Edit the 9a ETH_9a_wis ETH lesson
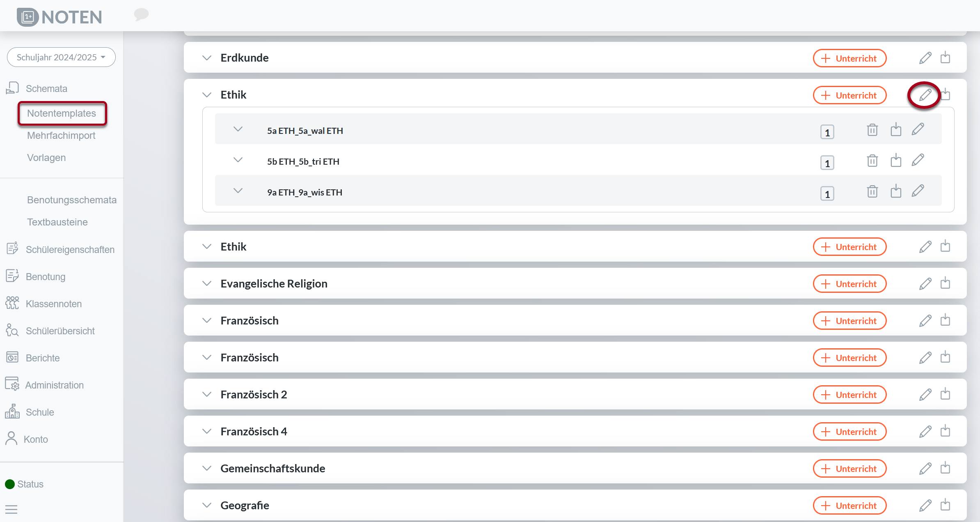This screenshot has width=980, height=522. pyautogui.click(x=918, y=191)
